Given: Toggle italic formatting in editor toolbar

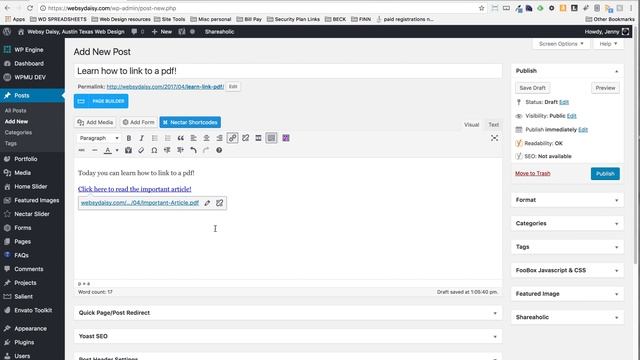Looking at the screenshot, I should [x=142, y=138].
